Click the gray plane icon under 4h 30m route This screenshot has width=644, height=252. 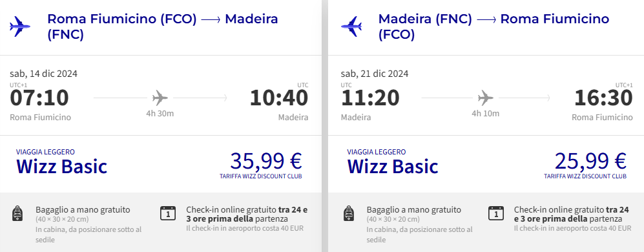[160, 98]
